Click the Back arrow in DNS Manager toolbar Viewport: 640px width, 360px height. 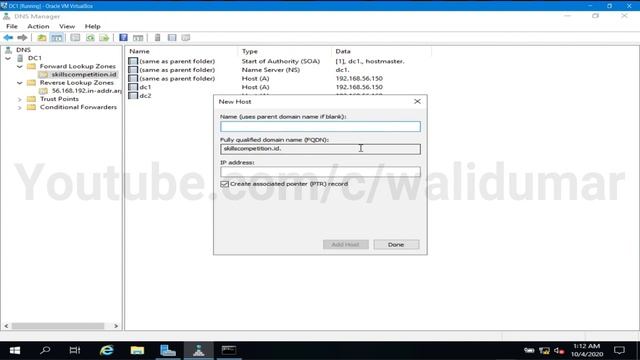(8, 38)
